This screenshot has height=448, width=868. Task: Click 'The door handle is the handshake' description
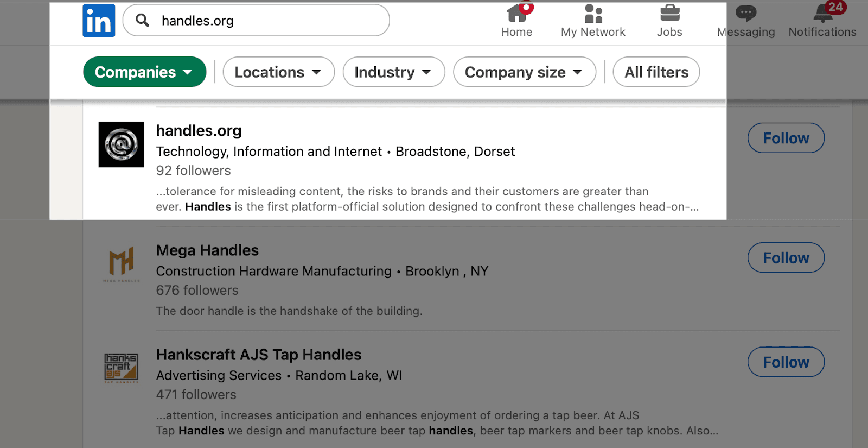pyautogui.click(x=289, y=311)
